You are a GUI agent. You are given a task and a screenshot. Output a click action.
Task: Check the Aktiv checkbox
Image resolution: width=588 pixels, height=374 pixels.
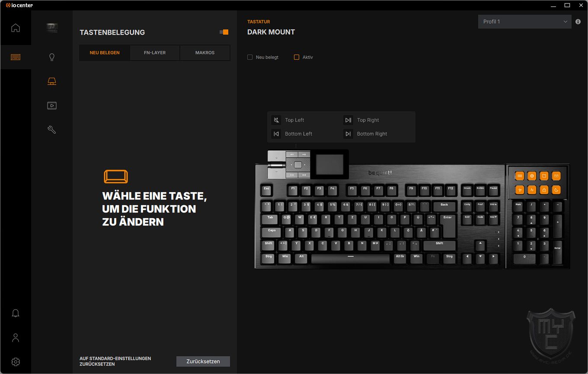click(x=297, y=57)
